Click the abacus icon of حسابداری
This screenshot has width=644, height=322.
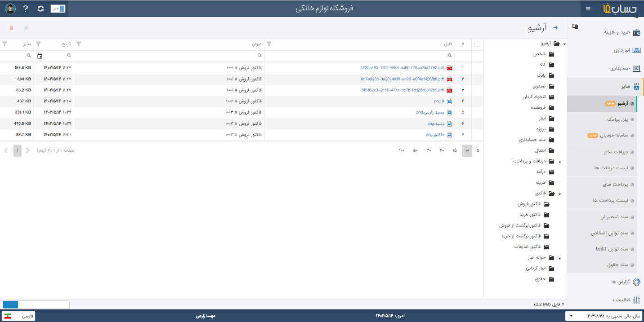[636, 69]
